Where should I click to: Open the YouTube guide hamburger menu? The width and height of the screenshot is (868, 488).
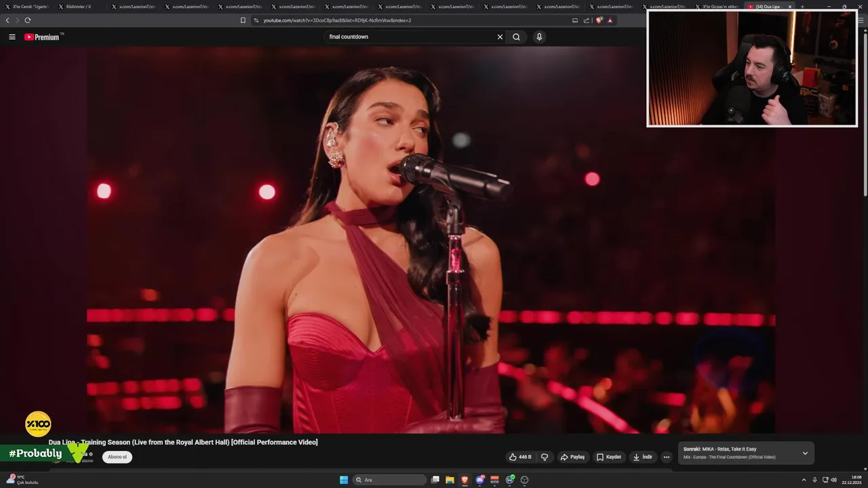click(x=12, y=37)
